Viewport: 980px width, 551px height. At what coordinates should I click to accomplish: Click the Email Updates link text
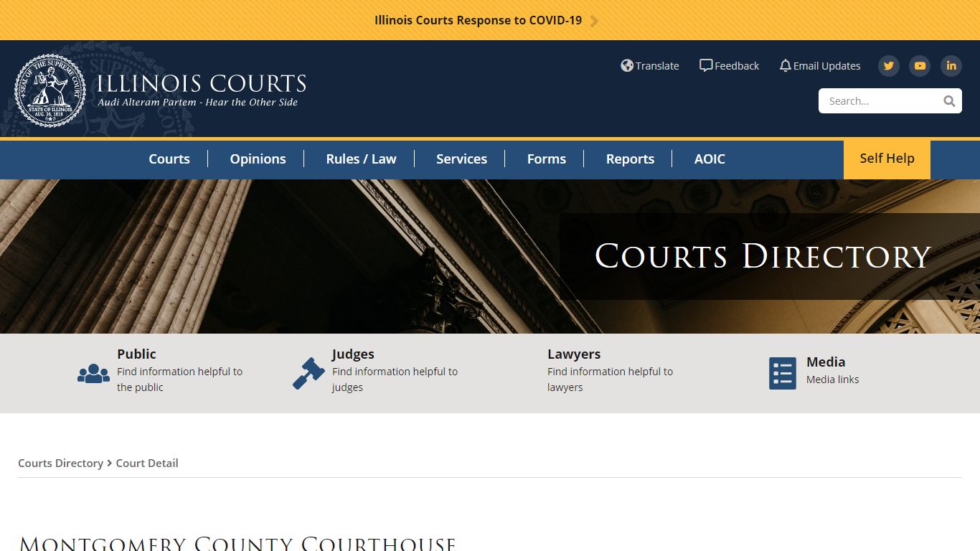tap(826, 66)
